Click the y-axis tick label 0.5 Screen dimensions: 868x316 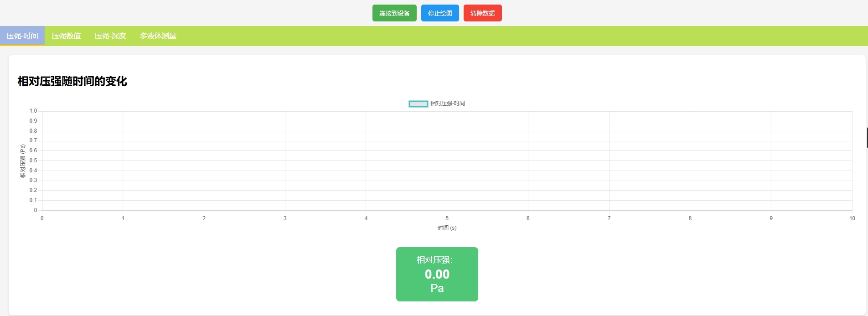click(33, 161)
